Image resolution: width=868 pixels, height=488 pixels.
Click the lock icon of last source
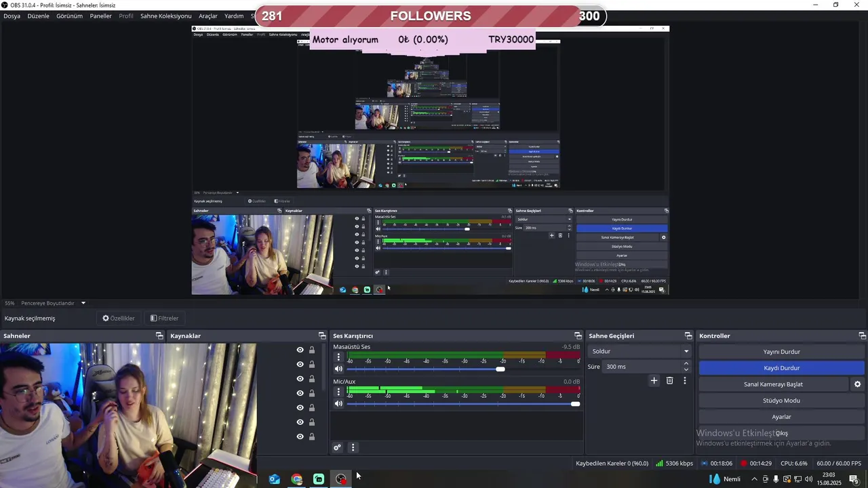tap(312, 437)
